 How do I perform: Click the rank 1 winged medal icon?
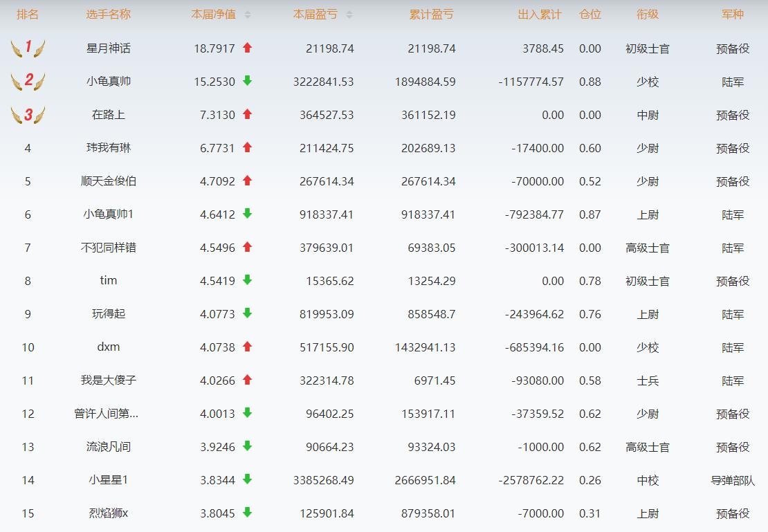28,48
